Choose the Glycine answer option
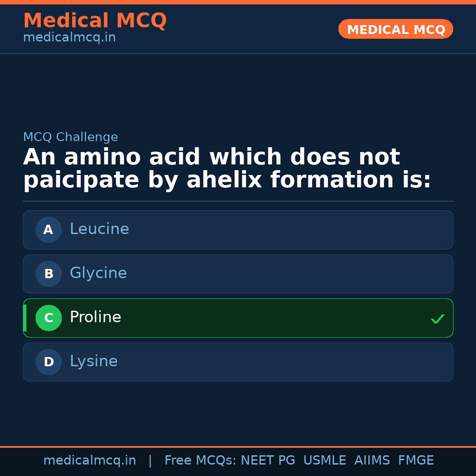Screen dimensions: 476x476 pyautogui.click(x=238, y=274)
